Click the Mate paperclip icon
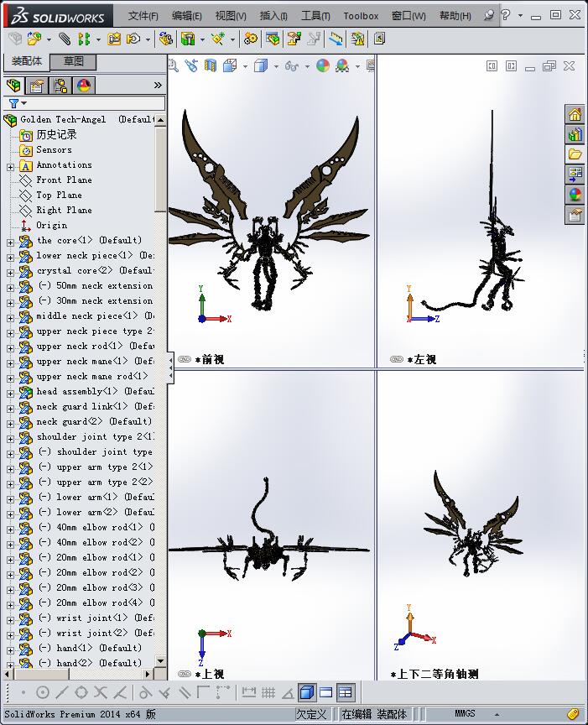The height and width of the screenshot is (725, 588). click(x=65, y=39)
